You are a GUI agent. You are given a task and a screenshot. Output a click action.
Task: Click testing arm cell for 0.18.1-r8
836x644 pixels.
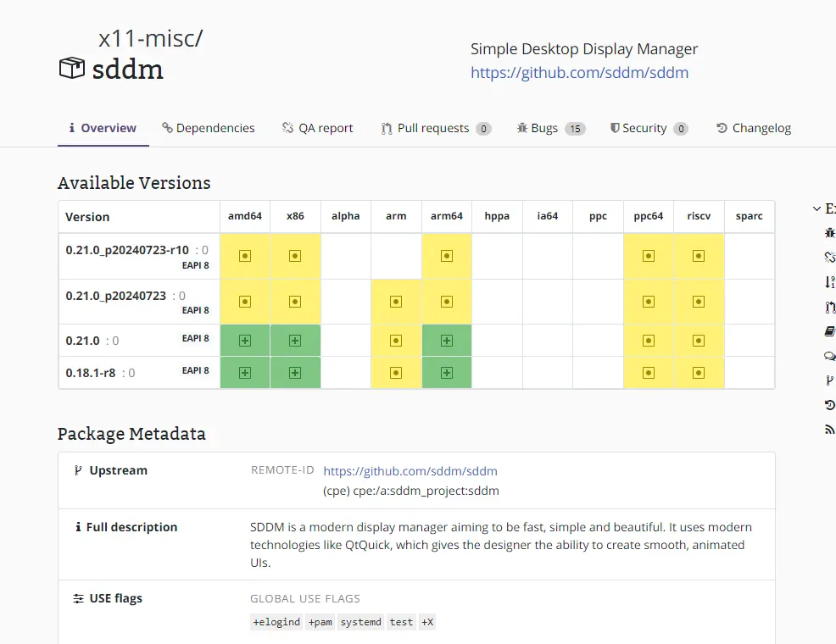[x=396, y=373]
